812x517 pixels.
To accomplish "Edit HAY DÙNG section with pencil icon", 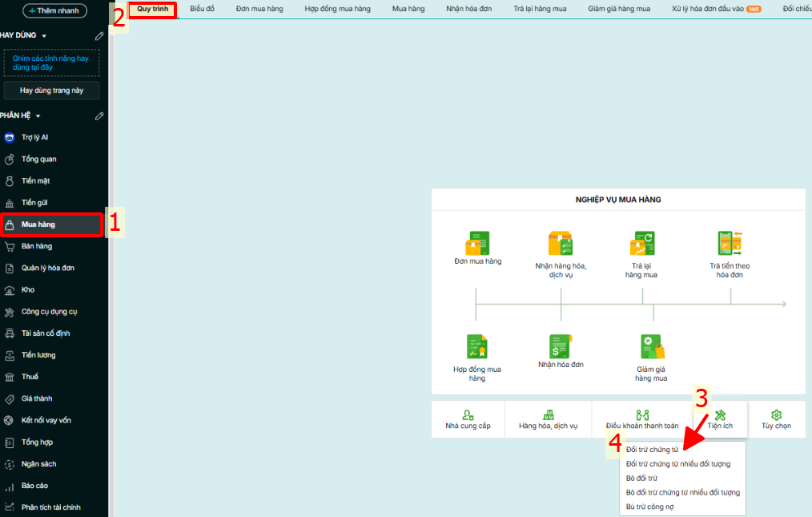I will [x=99, y=36].
